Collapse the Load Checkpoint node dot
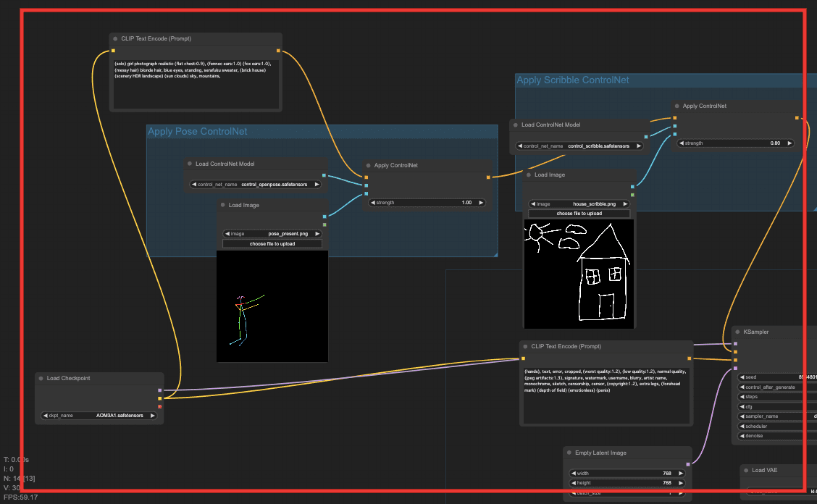The image size is (817, 504). [x=41, y=379]
